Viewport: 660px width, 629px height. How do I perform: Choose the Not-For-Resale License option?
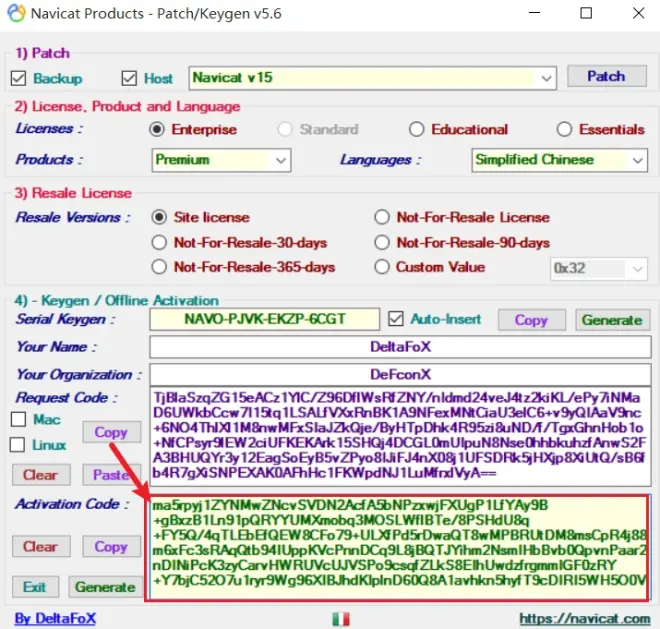[382, 217]
